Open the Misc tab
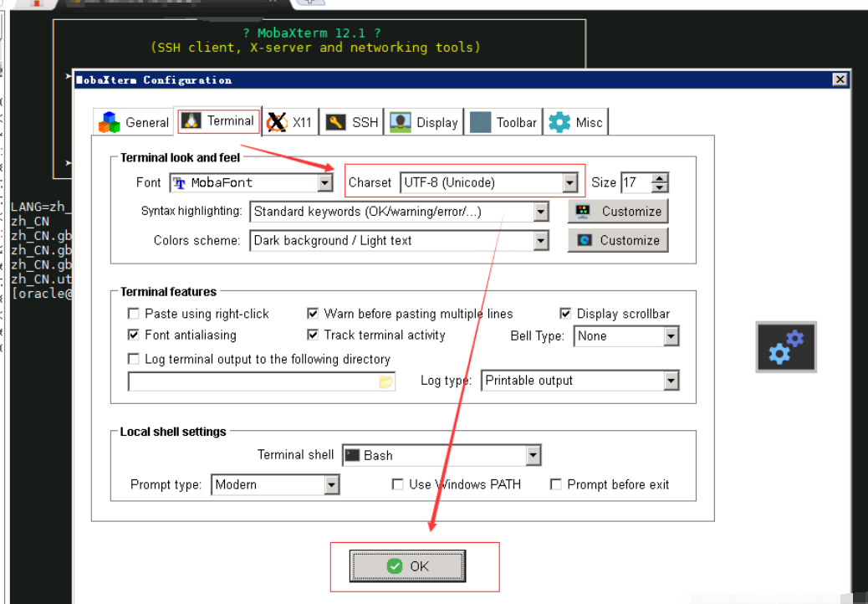 (575, 122)
